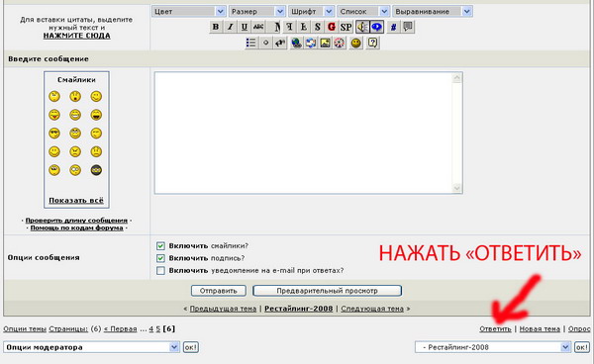This screenshot has width=594, height=364.
Task: Open the 'Размер' size dropdown
Action: (256, 11)
